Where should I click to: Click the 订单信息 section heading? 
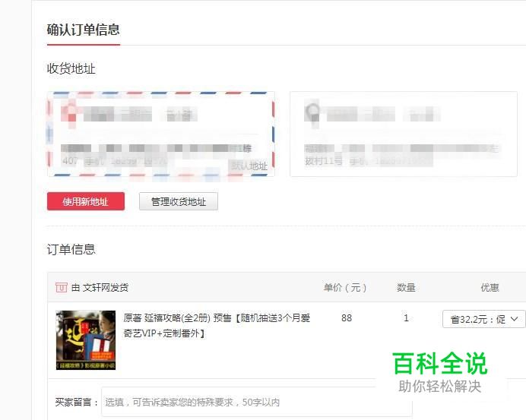pyautogui.click(x=71, y=249)
